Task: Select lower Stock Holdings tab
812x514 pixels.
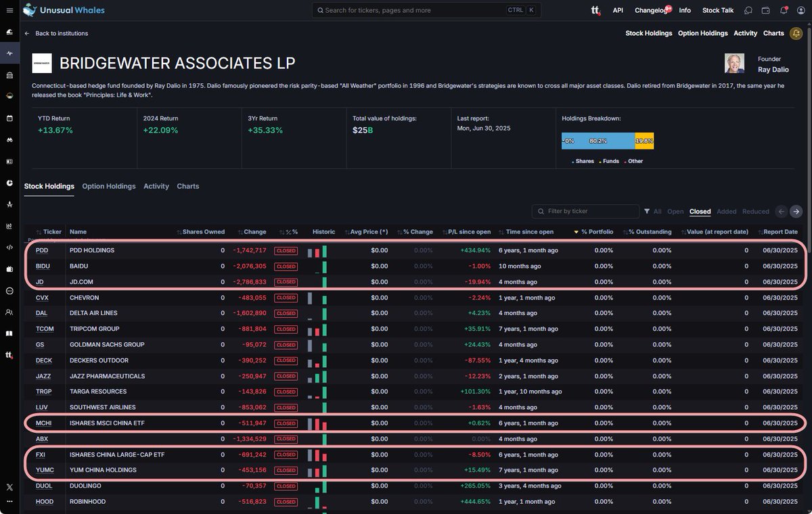Action: point(49,186)
